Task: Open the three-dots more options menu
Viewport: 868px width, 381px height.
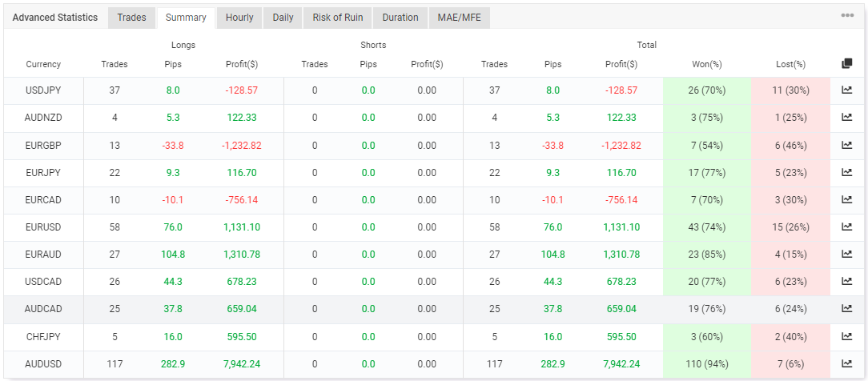Action: (847, 15)
